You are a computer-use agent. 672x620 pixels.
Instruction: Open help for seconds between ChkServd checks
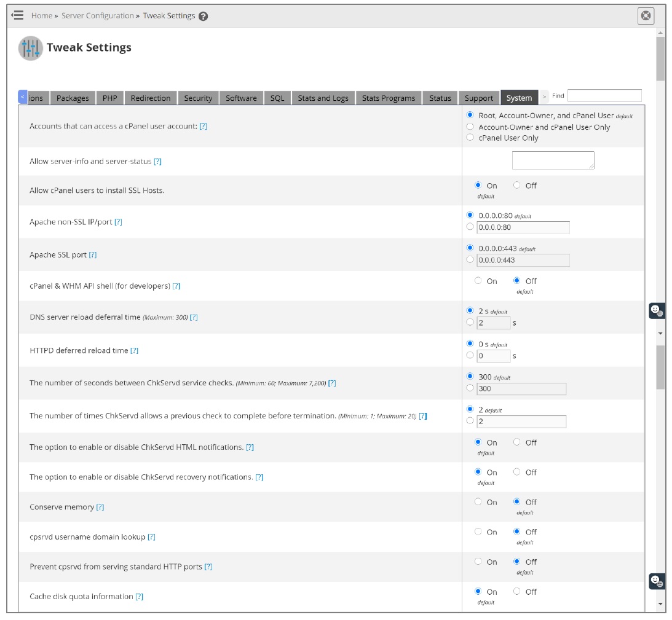[x=332, y=383]
